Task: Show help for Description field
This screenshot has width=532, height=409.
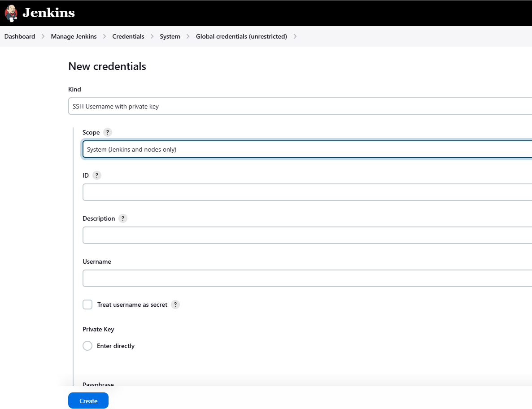Action: tap(123, 218)
